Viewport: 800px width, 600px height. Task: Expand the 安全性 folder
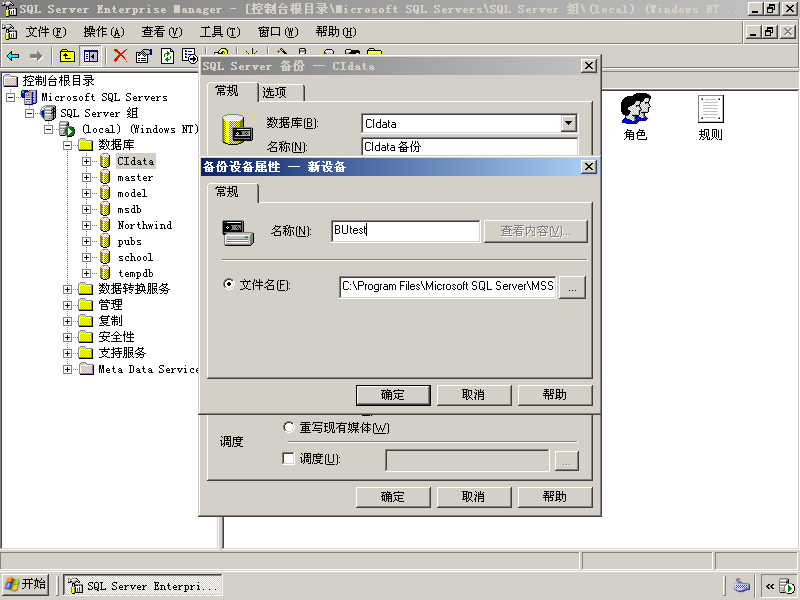pos(67,337)
